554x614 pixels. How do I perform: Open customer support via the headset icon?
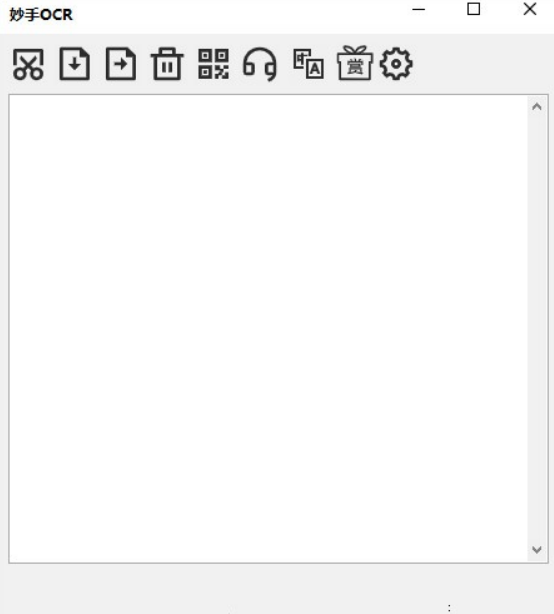click(x=260, y=64)
